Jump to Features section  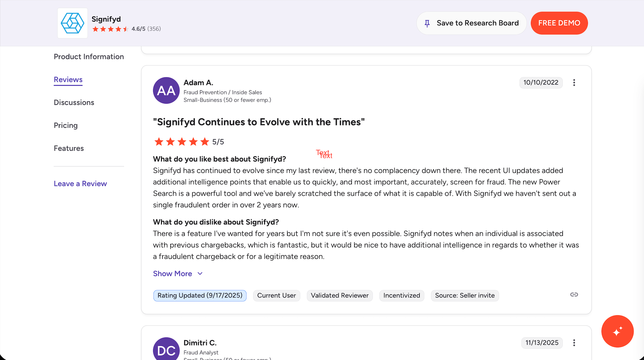(69, 149)
